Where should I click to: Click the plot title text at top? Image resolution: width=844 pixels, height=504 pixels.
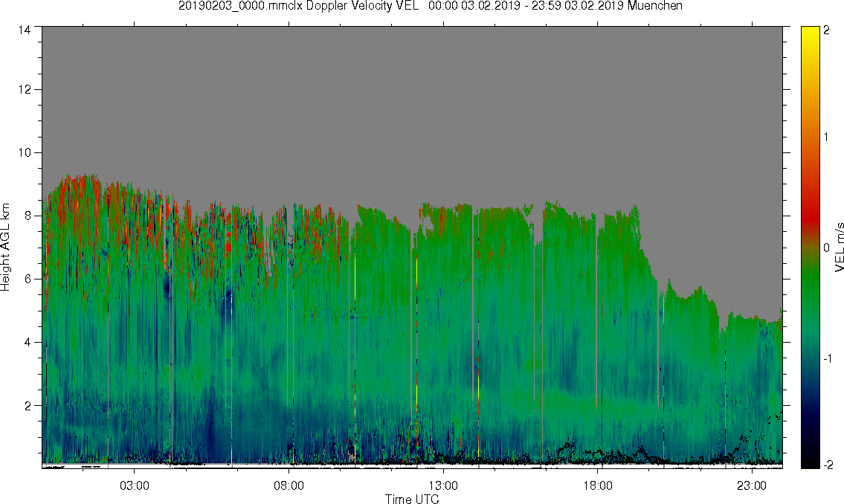tap(430, 6)
